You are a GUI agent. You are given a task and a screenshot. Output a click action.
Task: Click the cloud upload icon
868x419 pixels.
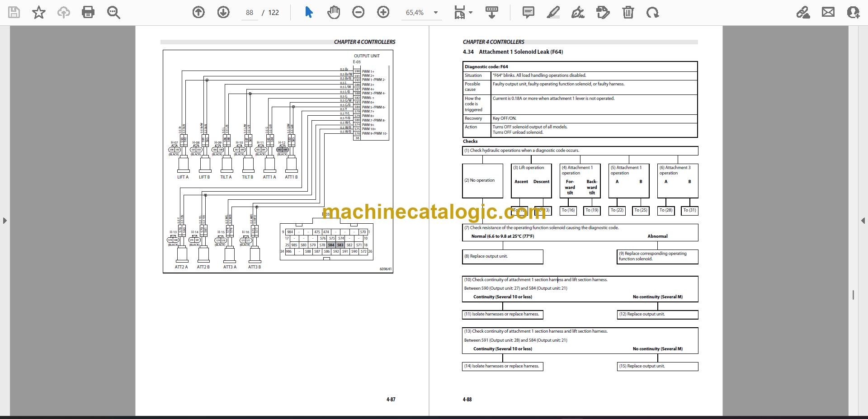pos(63,12)
